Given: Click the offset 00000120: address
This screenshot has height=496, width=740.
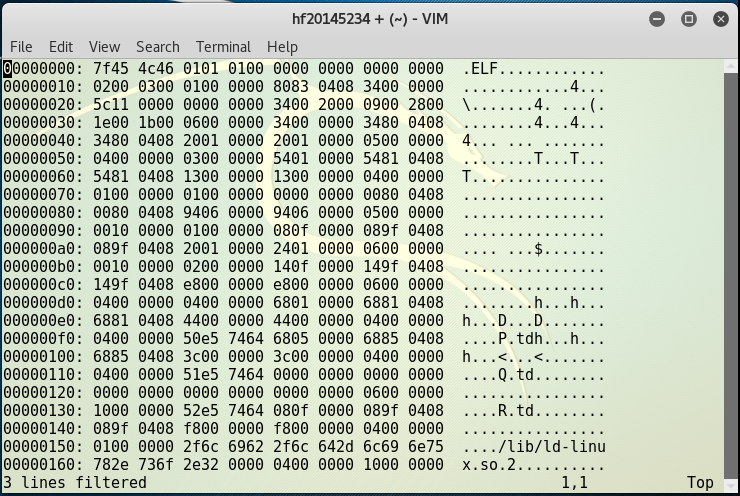Looking at the screenshot, I should [43, 392].
